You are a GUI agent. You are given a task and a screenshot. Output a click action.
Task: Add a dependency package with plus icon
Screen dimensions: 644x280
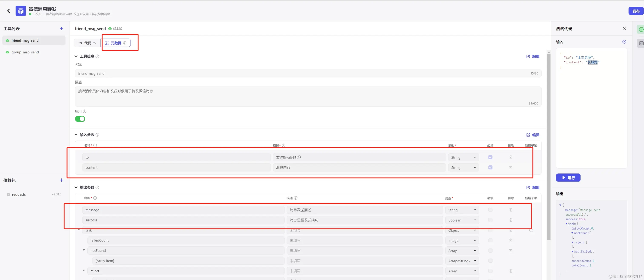coord(61,180)
